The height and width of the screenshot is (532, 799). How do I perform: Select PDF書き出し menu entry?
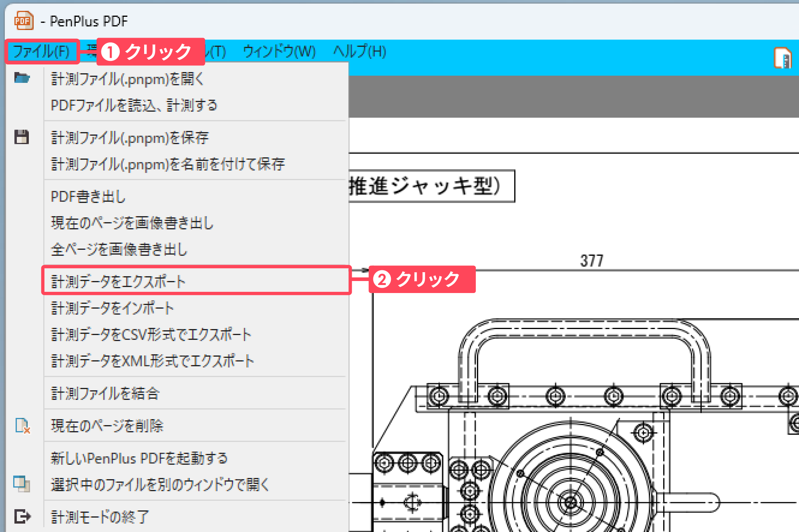196,197
